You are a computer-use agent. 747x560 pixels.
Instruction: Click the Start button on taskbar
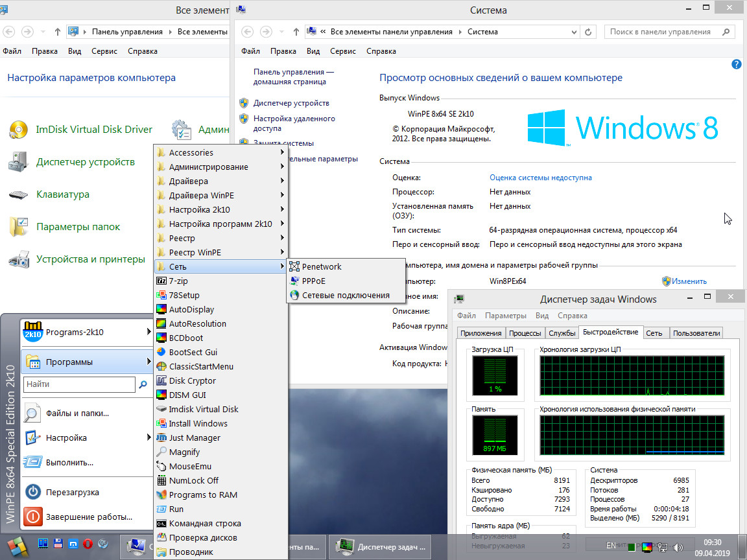point(17,546)
